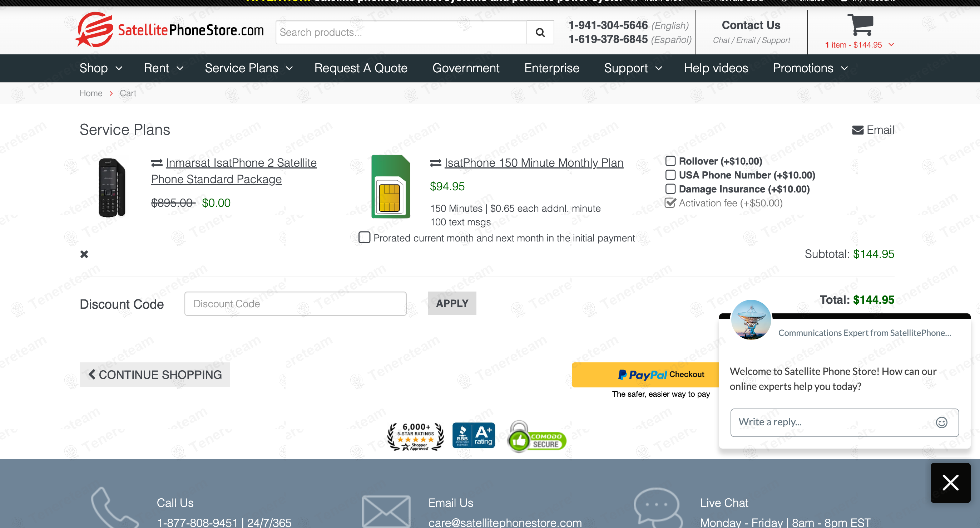Open the Government page
Viewport: 980px width, 528px height.
coord(466,68)
